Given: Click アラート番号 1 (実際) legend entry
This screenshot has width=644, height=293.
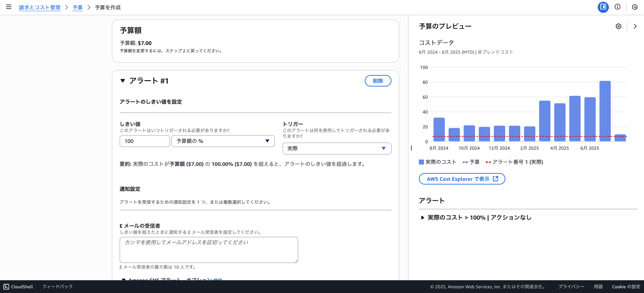Looking at the screenshot, I should pyautogui.click(x=514, y=162).
